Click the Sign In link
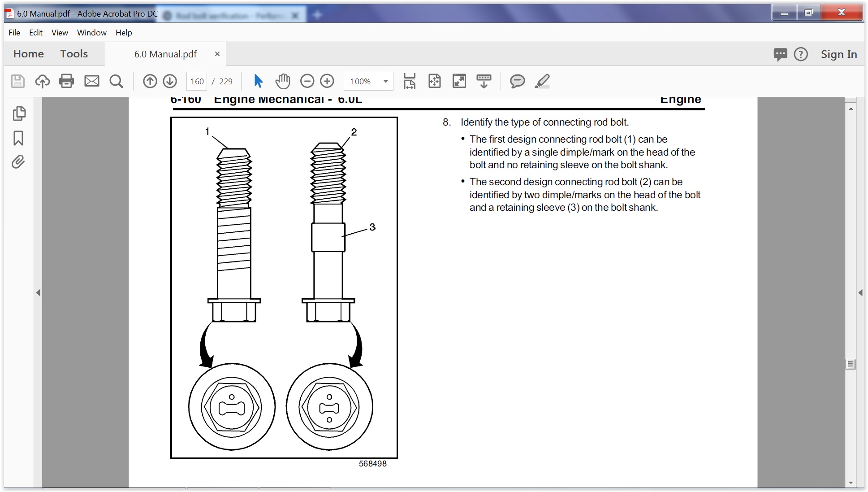 (838, 54)
